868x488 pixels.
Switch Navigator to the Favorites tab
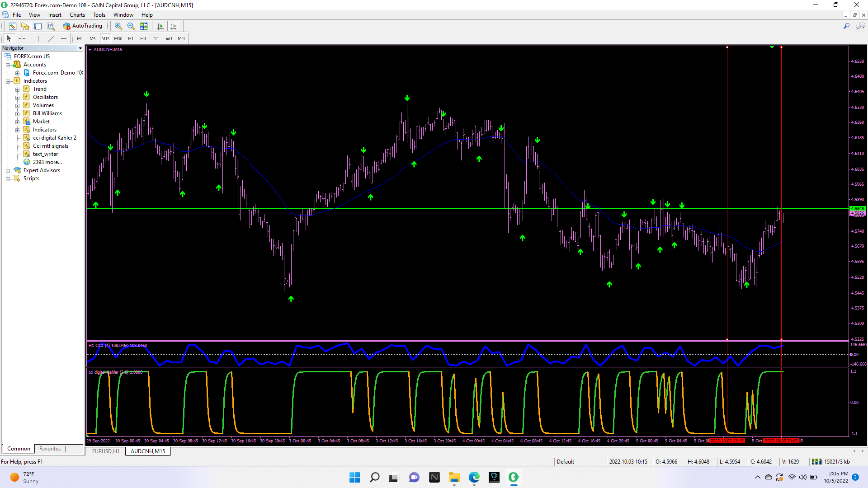50,449
